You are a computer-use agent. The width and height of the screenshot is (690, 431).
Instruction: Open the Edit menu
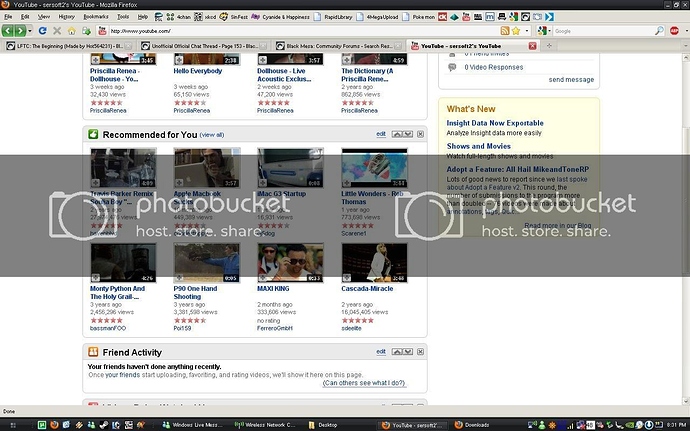[x=25, y=17]
